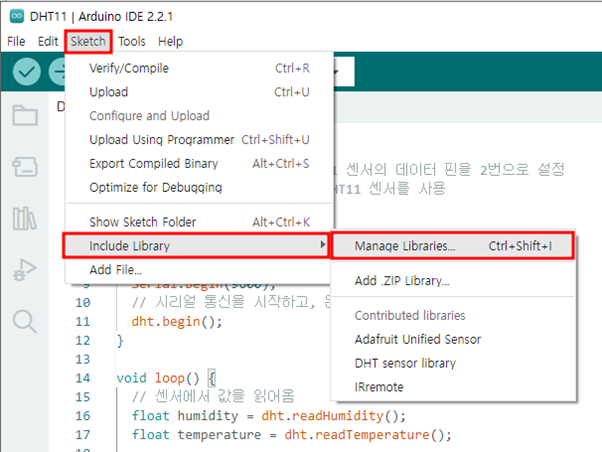Image resolution: width=602 pixels, height=452 pixels.
Task: Click the float temperature code line
Action: click(x=291, y=435)
